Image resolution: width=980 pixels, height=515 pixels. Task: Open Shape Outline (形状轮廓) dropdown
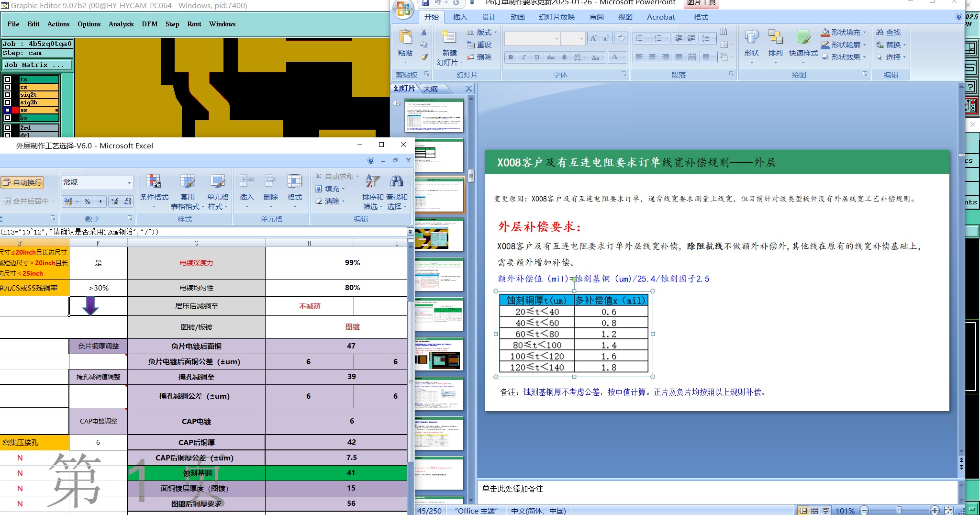(844, 45)
